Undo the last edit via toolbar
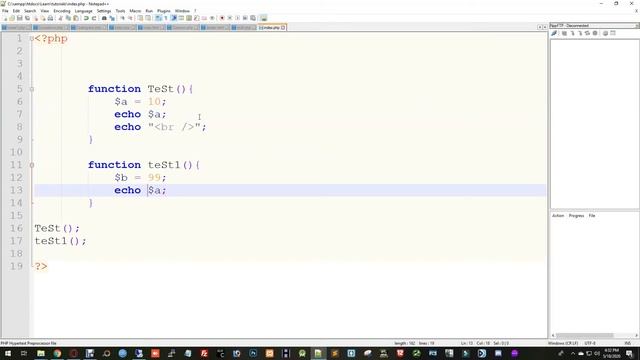The width and height of the screenshot is (640, 360). click(86, 18)
